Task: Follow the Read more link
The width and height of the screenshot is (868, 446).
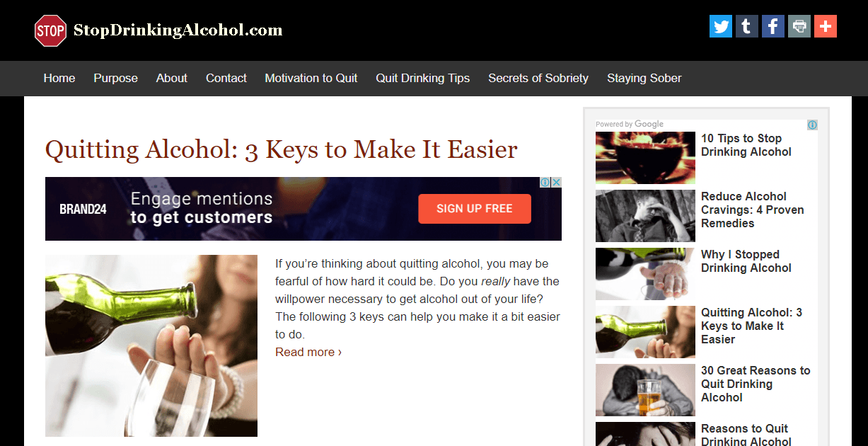Action: pyautogui.click(x=308, y=352)
